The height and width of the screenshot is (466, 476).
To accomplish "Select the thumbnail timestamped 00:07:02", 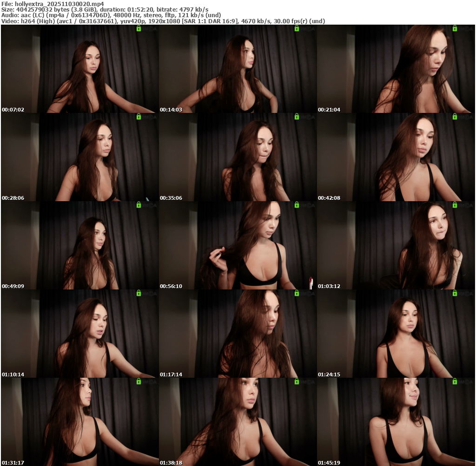I will pyautogui.click(x=80, y=69).
